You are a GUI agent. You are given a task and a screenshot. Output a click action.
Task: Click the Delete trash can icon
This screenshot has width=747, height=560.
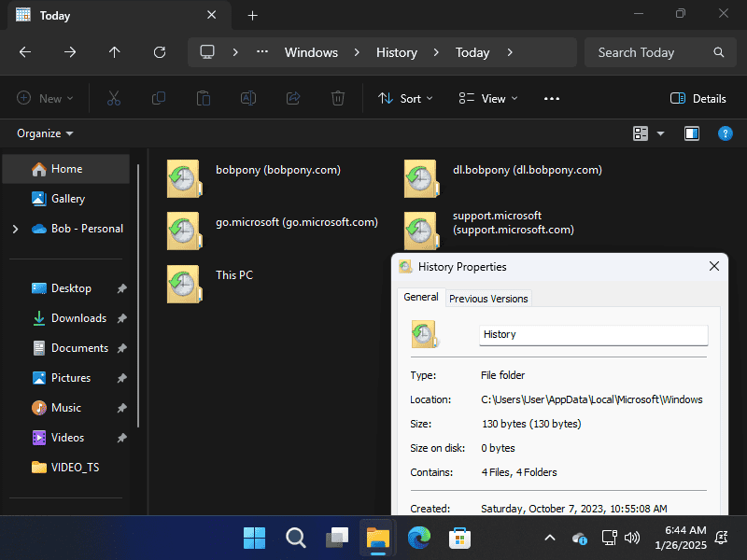338,98
